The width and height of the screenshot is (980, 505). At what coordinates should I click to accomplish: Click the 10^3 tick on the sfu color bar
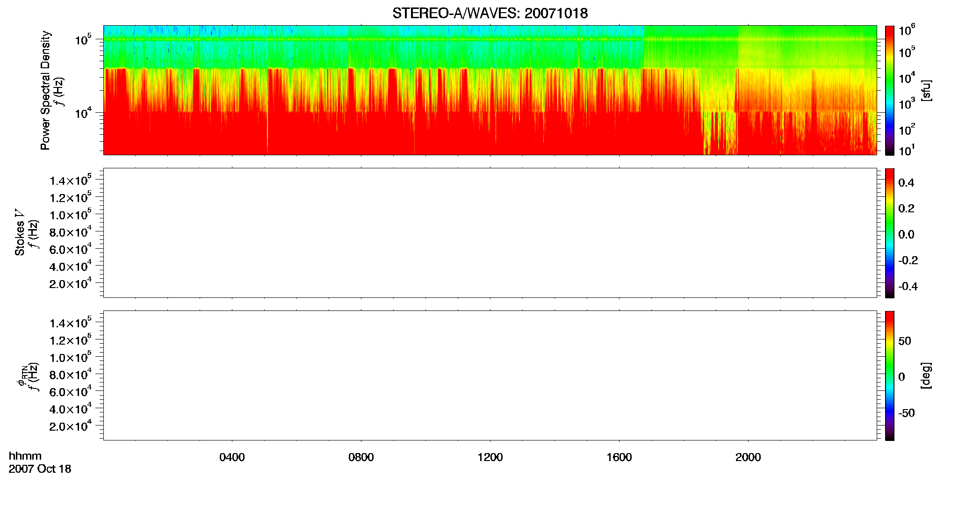[x=907, y=104]
